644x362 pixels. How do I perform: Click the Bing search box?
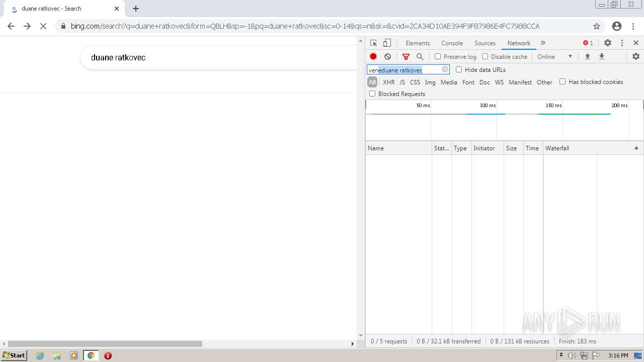point(219,57)
